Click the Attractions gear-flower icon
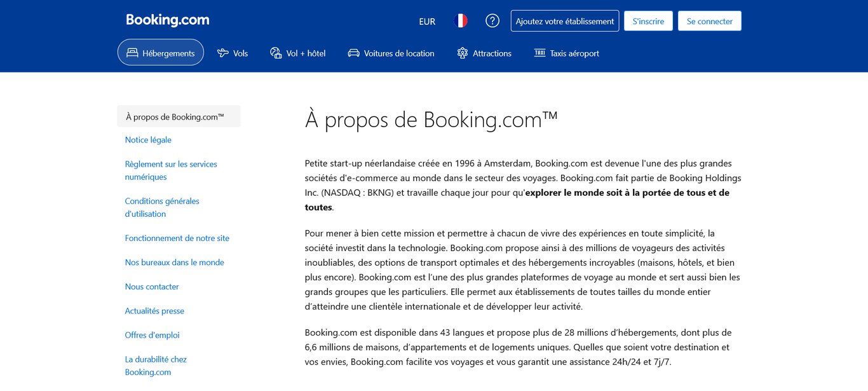 463,53
